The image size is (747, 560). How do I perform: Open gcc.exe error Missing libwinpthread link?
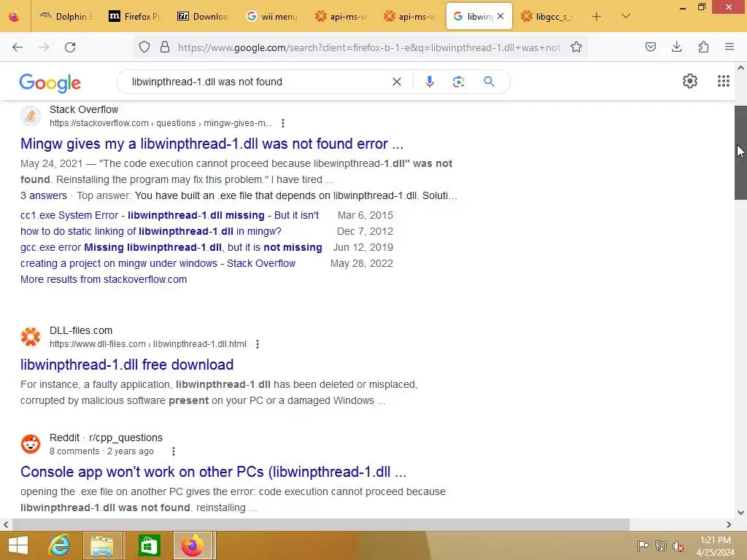click(171, 248)
